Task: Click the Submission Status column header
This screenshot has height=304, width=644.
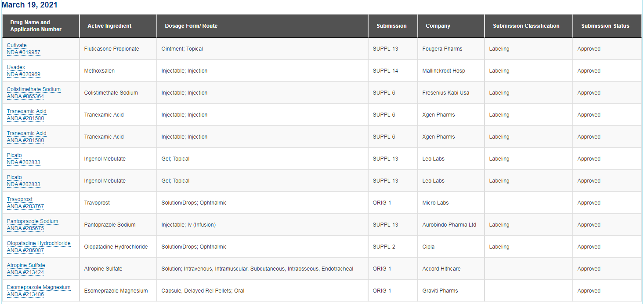Action: [x=605, y=26]
